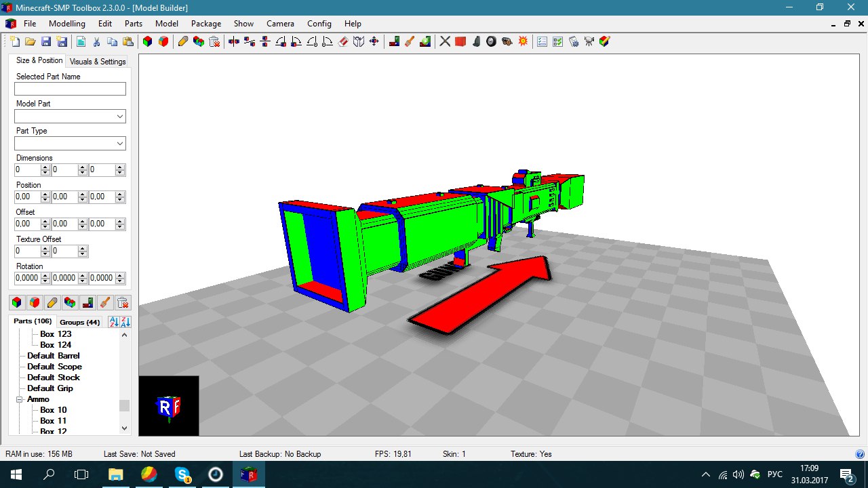This screenshot has height=488, width=868.
Task: Open the Part Type dropdown
Action: (x=120, y=144)
